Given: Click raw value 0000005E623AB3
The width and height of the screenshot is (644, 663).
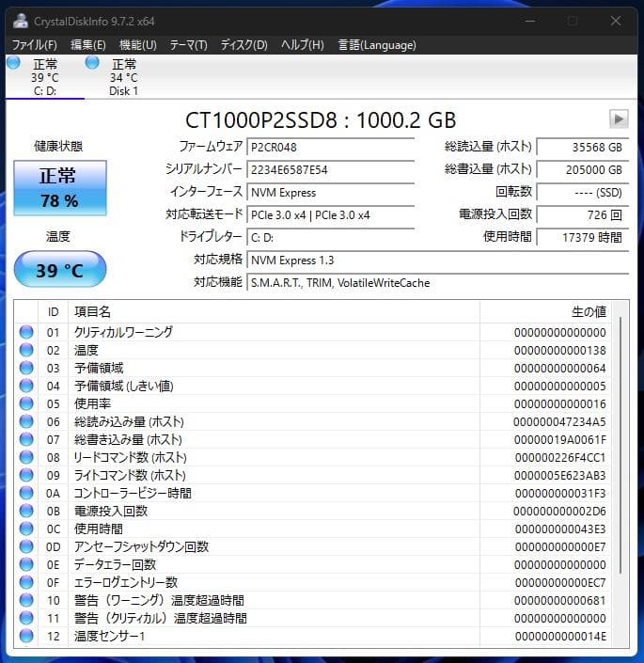Looking at the screenshot, I should [560, 476].
